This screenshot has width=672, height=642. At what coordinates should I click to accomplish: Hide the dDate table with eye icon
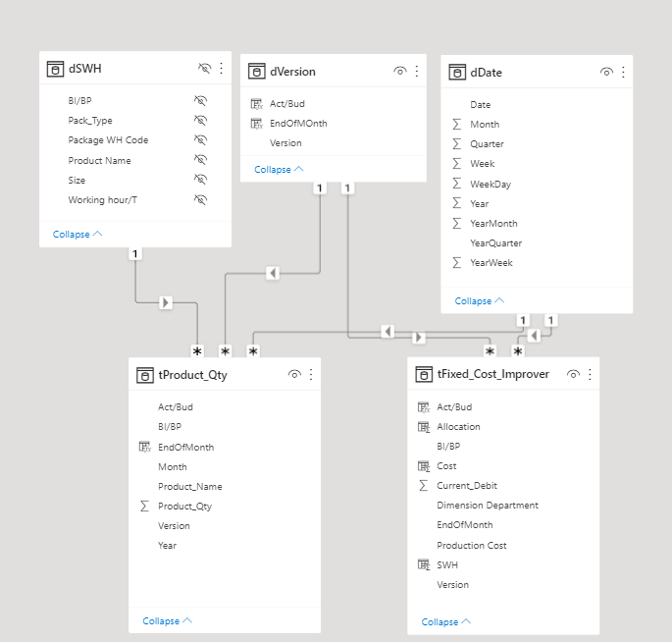[x=606, y=72]
